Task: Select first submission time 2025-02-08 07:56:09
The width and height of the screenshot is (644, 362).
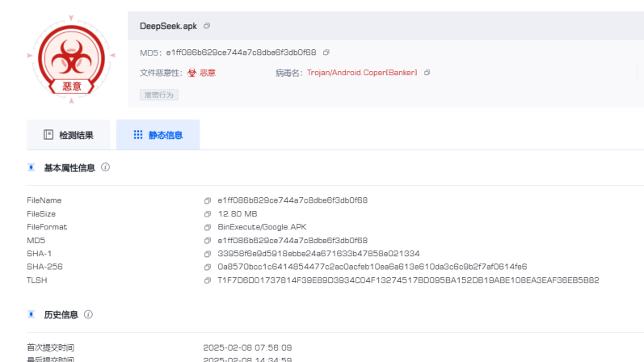Action: [247, 347]
